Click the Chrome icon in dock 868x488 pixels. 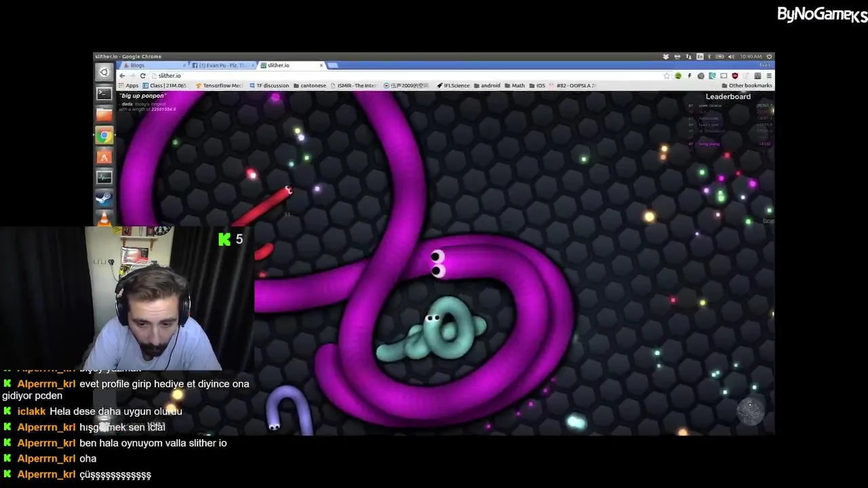click(x=104, y=136)
